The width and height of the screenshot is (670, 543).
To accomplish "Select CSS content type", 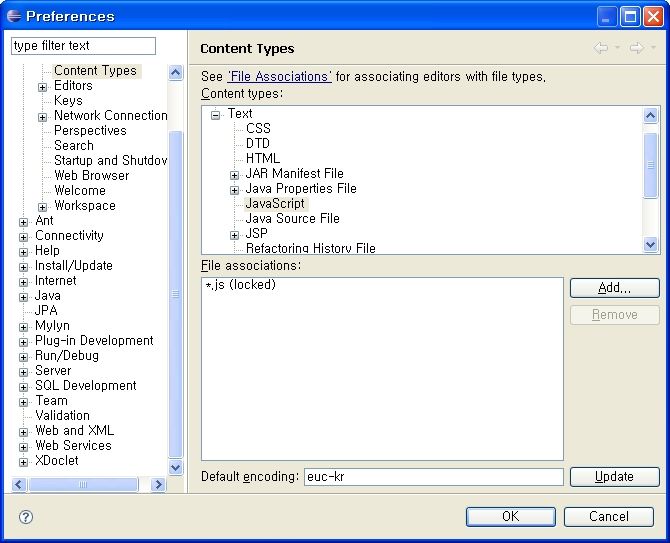I will (258, 128).
